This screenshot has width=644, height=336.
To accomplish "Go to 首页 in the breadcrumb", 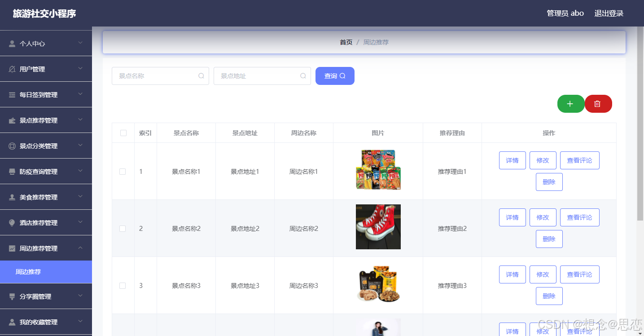I will (x=346, y=42).
